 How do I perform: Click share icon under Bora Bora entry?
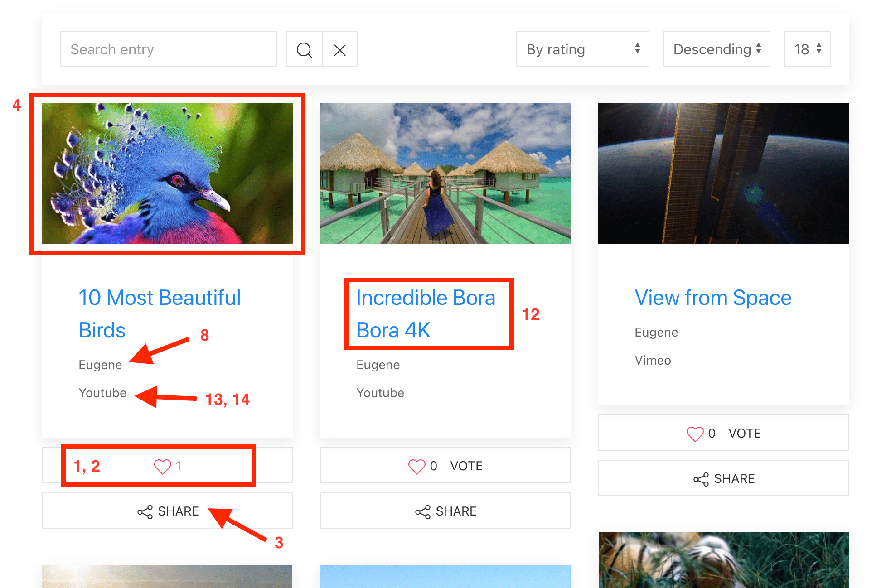point(422,512)
